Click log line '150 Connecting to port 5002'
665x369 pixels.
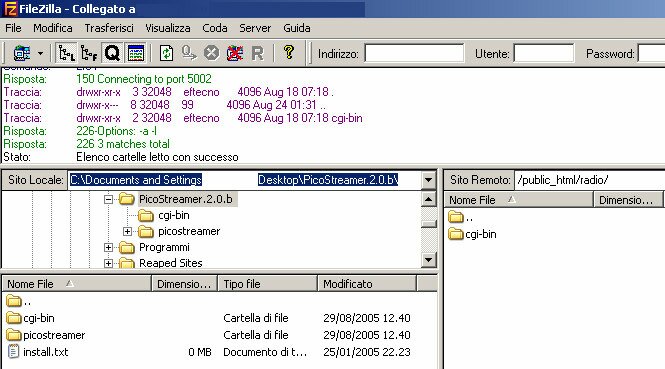pyautogui.click(x=144, y=79)
